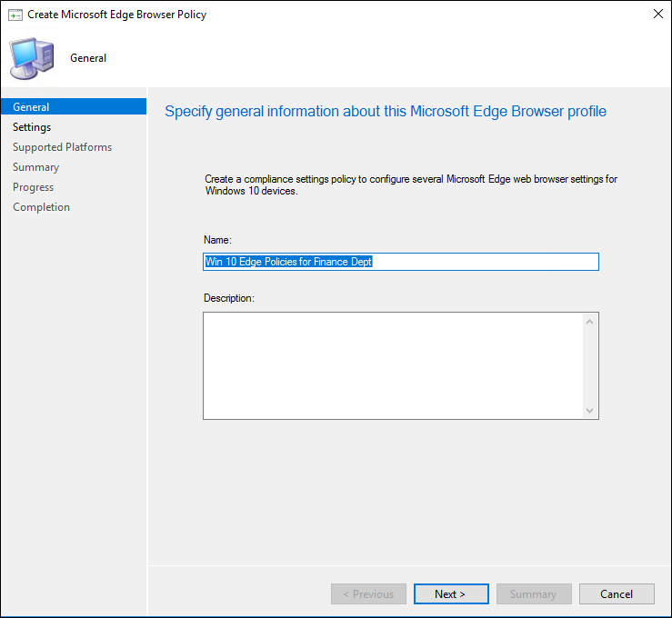Click the wizard icon in the title bar
This screenshot has height=618, width=672.
(15, 15)
